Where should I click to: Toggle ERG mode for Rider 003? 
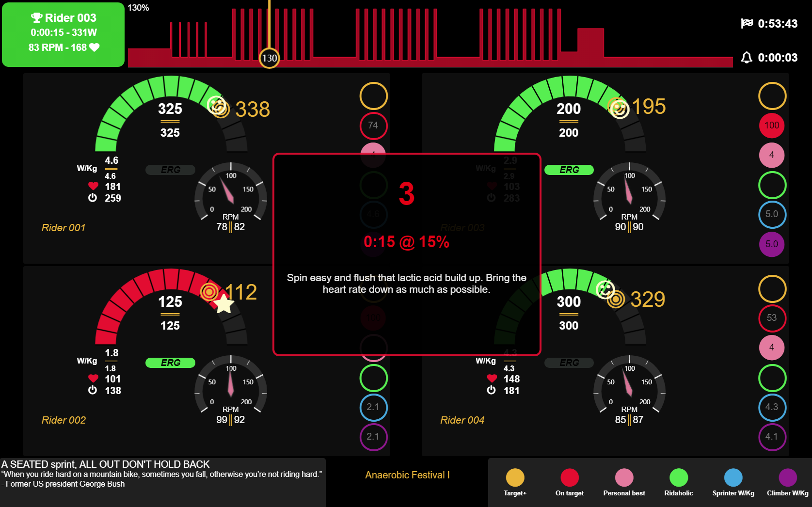pyautogui.click(x=569, y=170)
